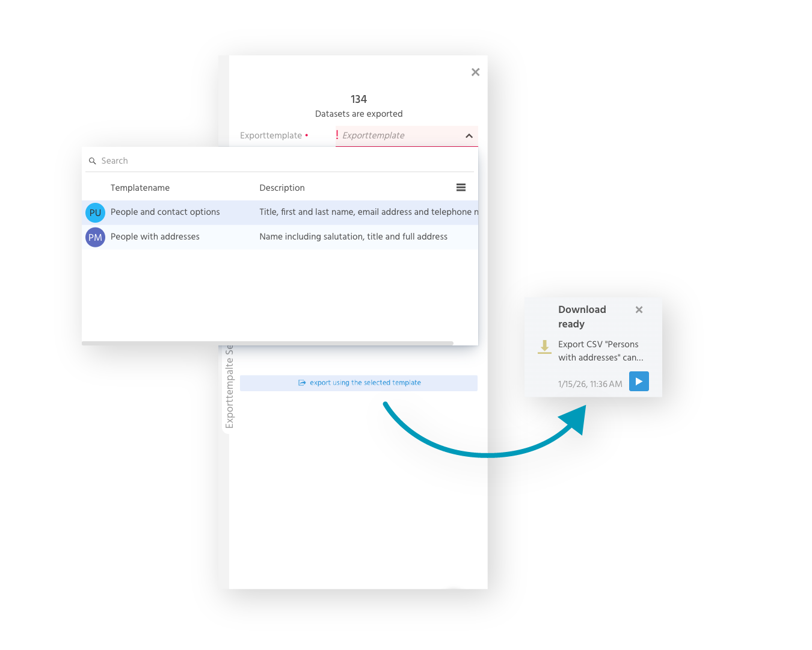Click the PU avatar icon
812x650 pixels.
click(x=95, y=212)
